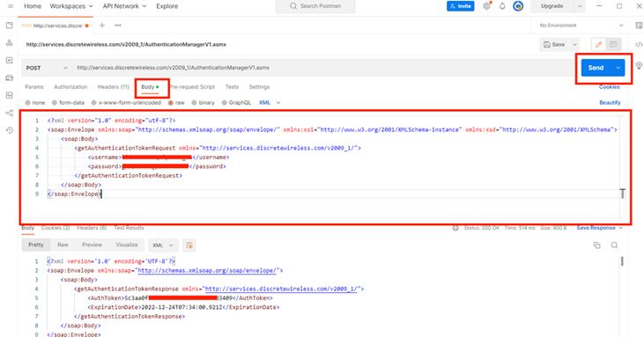Open tab options ellipsis

118,26
